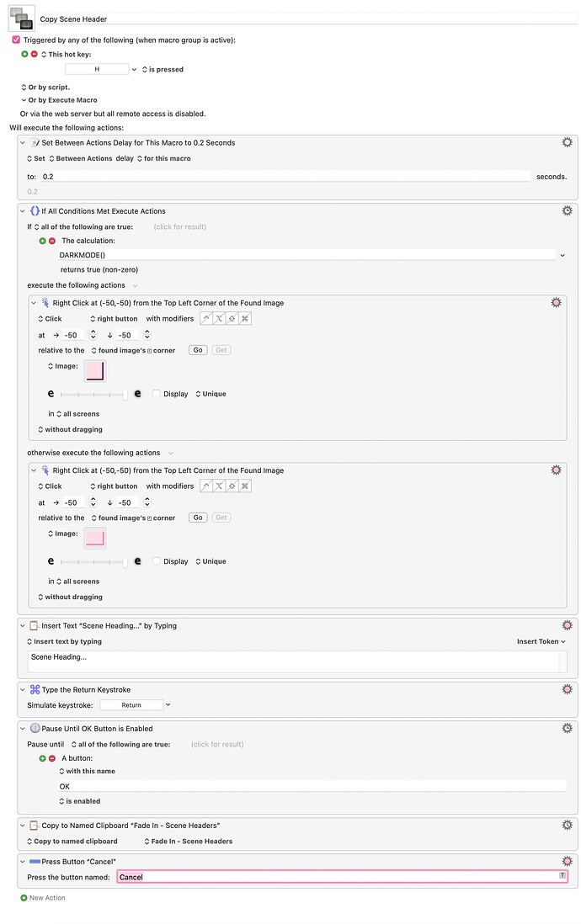
Task: Open the Insert Token menu
Action: click(x=541, y=642)
